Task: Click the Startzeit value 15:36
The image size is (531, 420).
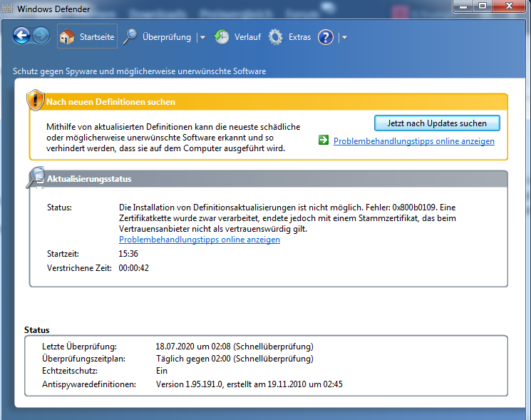Action: [x=128, y=254]
